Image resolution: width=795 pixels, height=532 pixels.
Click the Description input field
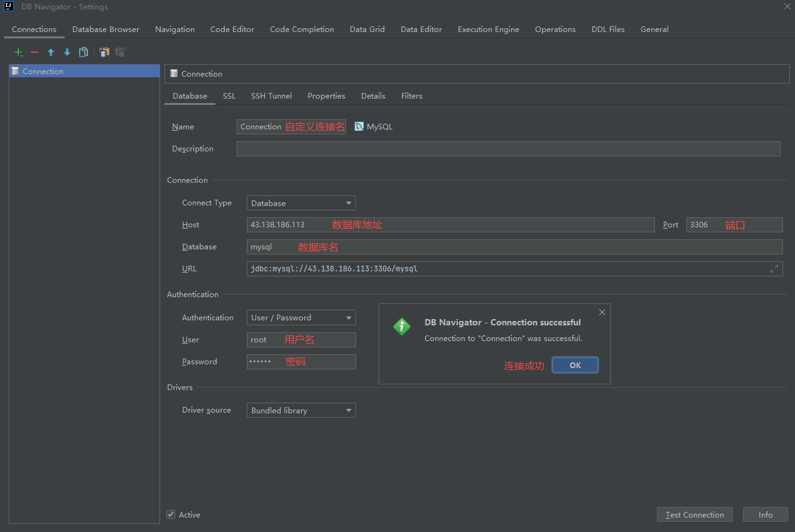(x=508, y=149)
